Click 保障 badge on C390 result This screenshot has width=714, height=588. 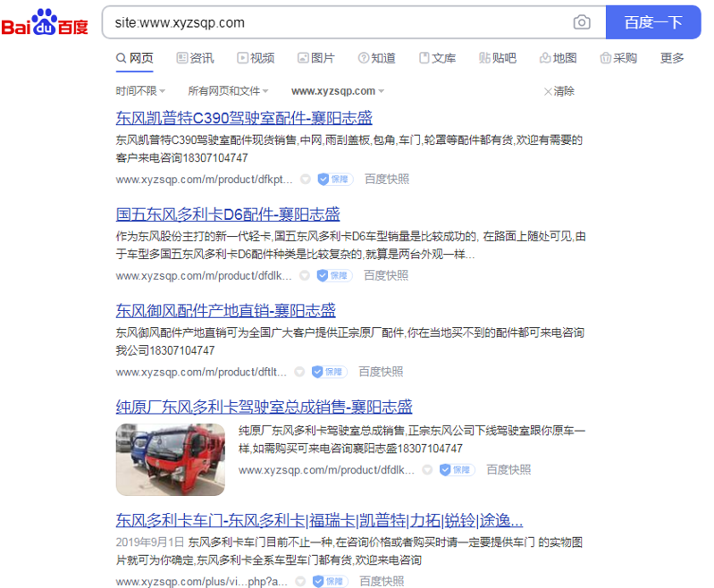[335, 180]
